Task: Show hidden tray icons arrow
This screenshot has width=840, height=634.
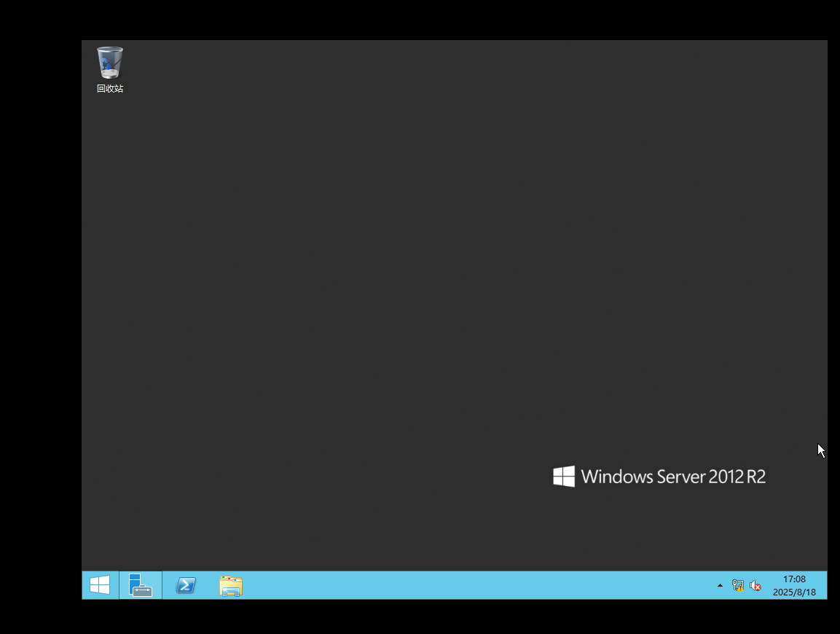Action: (x=720, y=585)
